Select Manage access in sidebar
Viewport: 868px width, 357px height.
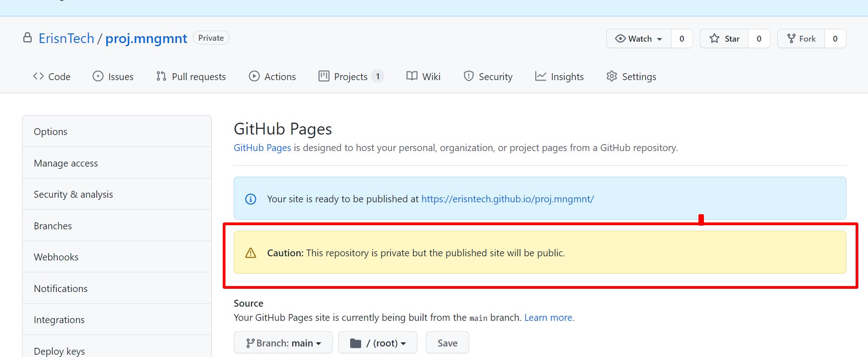[117, 163]
